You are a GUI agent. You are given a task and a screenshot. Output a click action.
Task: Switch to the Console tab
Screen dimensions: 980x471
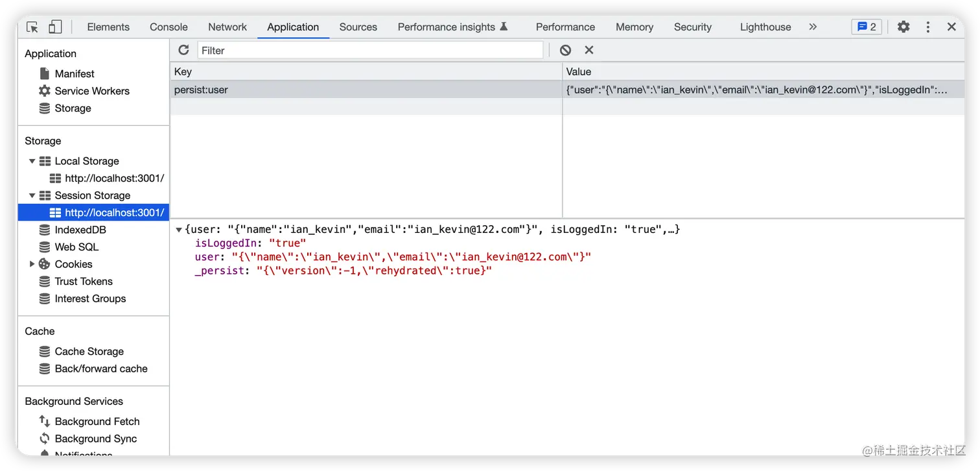coord(169,27)
